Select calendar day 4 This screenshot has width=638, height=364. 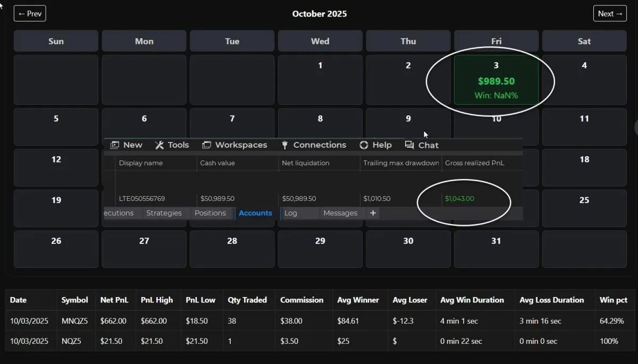pos(584,80)
